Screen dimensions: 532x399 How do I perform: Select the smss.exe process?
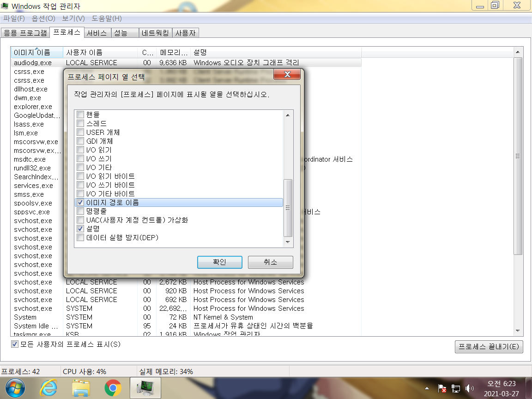29,194
